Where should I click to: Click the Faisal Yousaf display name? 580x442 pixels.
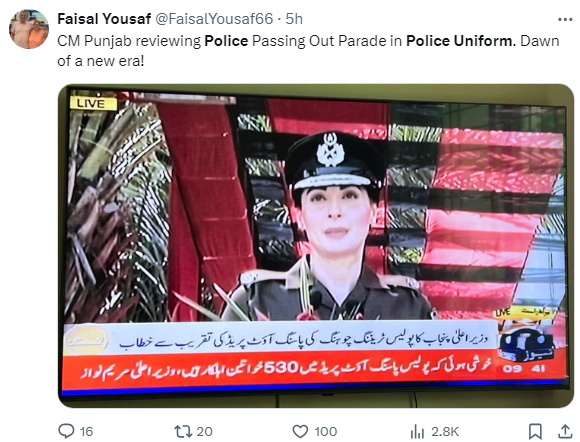(104, 19)
